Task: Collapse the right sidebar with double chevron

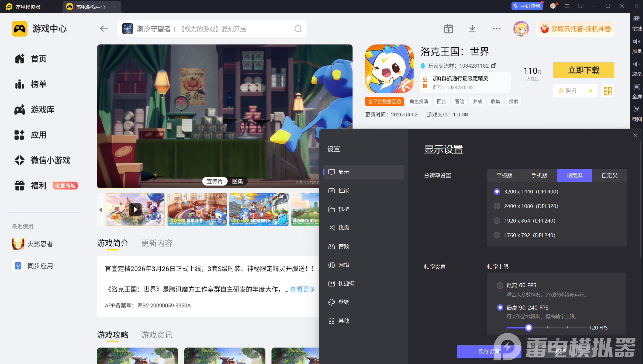Action: click(x=637, y=6)
